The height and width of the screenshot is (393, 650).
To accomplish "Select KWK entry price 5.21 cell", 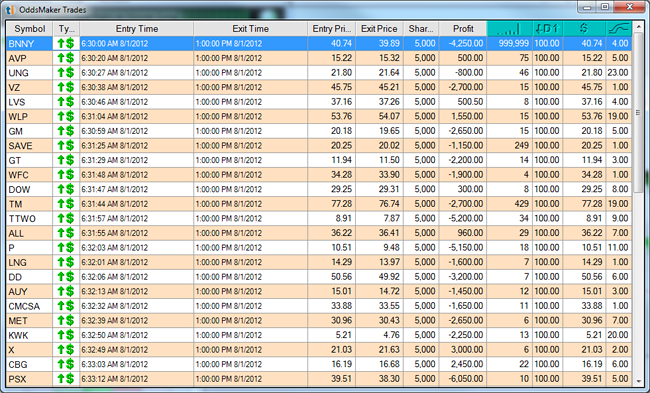I will tap(331, 335).
